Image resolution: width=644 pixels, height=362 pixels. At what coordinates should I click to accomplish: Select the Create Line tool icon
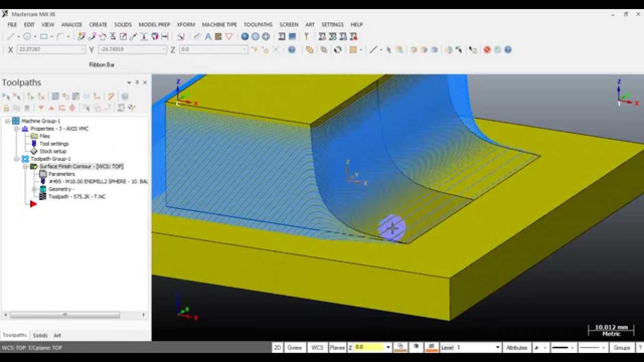click(11, 37)
